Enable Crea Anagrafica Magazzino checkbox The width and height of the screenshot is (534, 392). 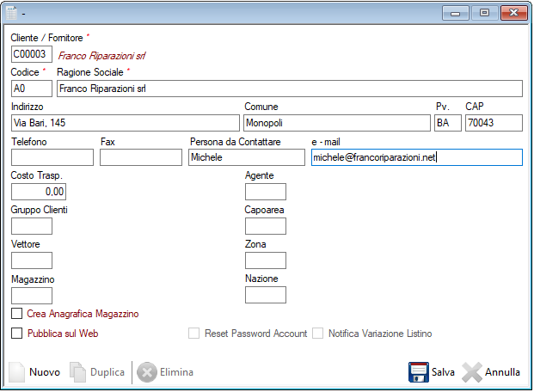16,315
